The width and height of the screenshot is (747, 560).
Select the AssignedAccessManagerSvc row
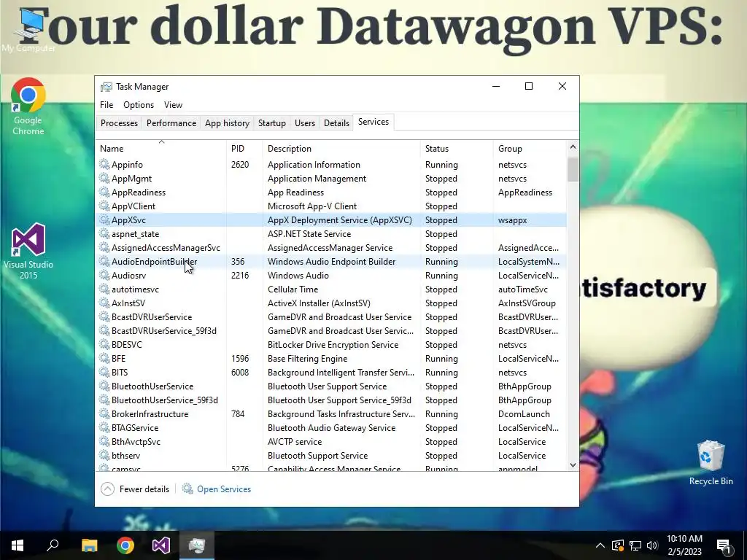(332, 248)
